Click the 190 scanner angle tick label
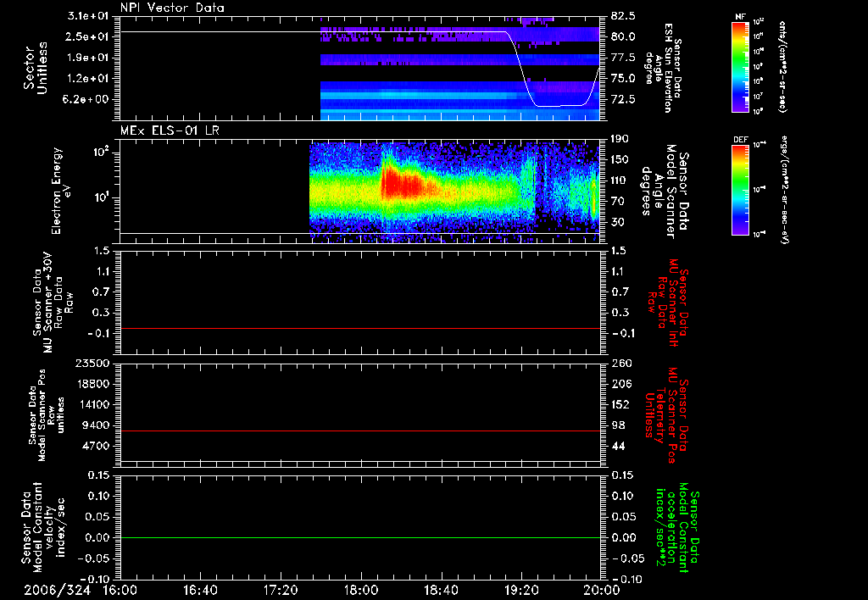868x600 pixels. 620,139
